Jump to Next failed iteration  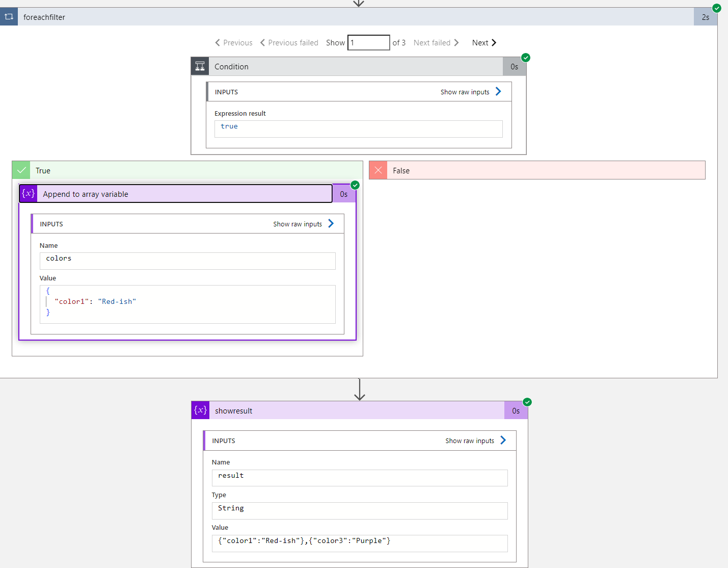coord(436,43)
